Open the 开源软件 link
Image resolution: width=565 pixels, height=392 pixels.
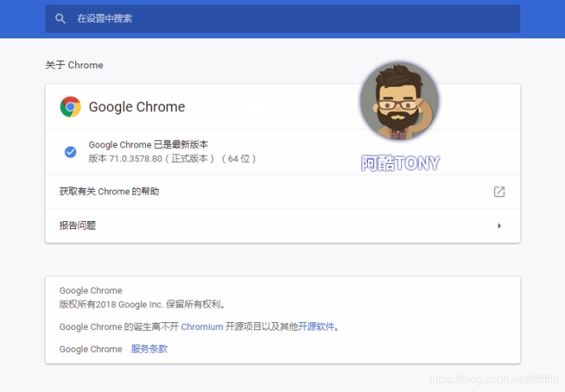tap(316, 326)
